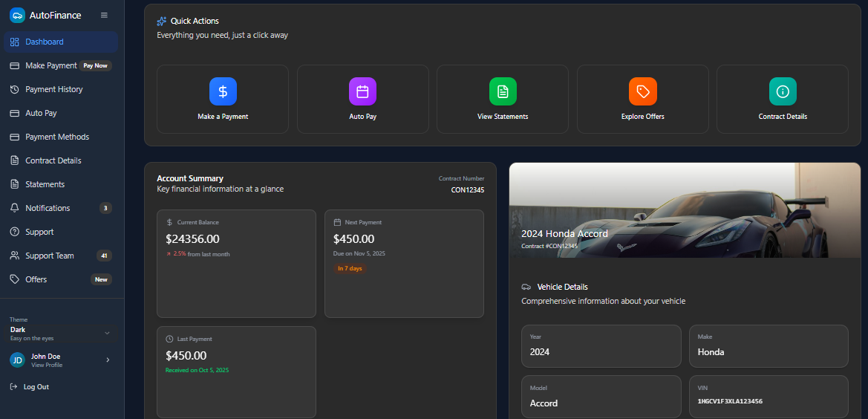The image size is (868, 419).
Task: Click the View Profile link
Action: click(x=47, y=366)
